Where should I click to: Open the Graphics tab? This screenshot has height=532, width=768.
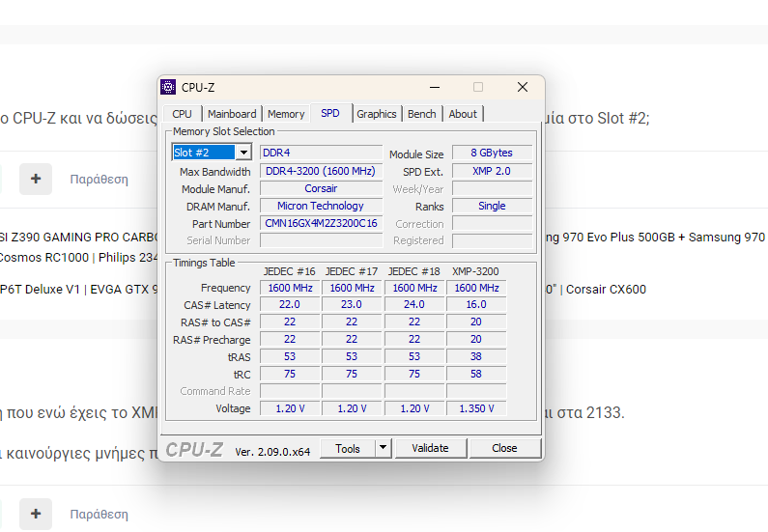pos(376,114)
